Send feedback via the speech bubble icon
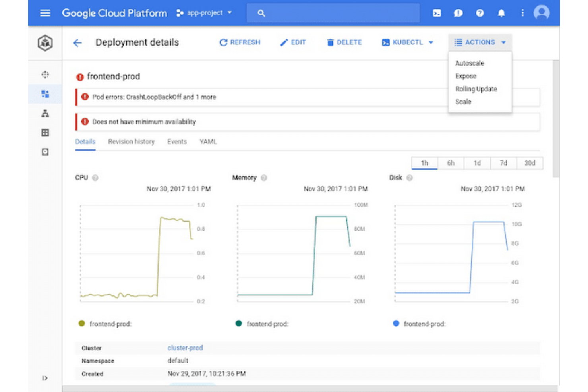Screen dimensions: 588x392 click(x=458, y=13)
